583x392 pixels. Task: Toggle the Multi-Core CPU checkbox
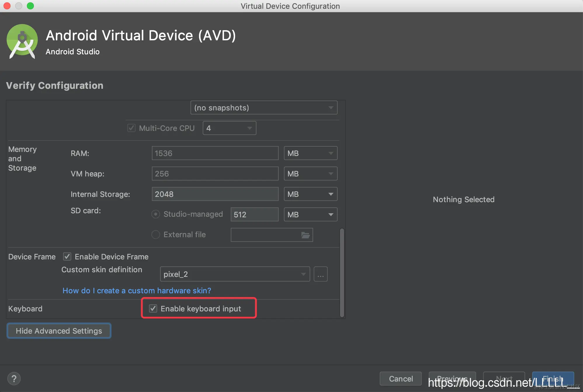tap(131, 128)
